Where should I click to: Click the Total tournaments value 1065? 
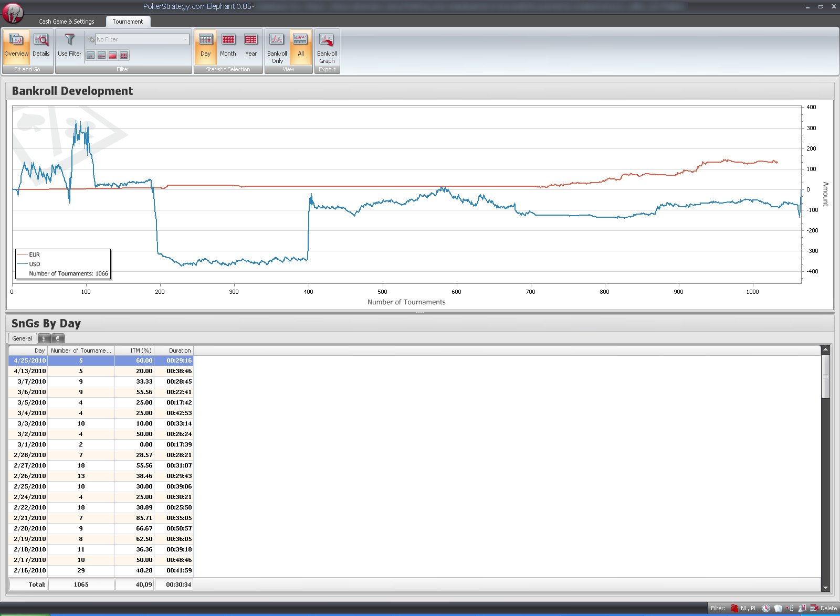pos(81,585)
